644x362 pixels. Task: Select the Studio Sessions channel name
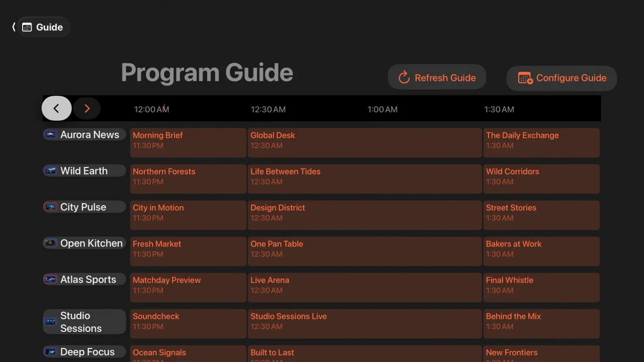pyautogui.click(x=81, y=322)
